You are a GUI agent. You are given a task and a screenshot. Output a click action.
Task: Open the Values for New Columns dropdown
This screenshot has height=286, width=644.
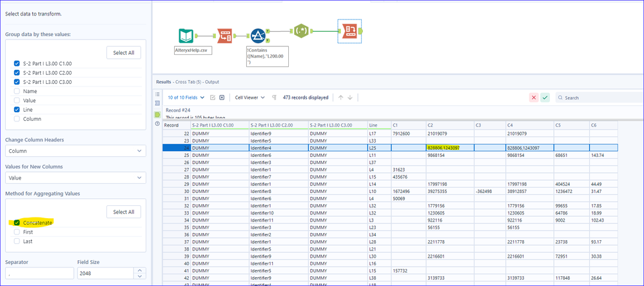(x=76, y=178)
